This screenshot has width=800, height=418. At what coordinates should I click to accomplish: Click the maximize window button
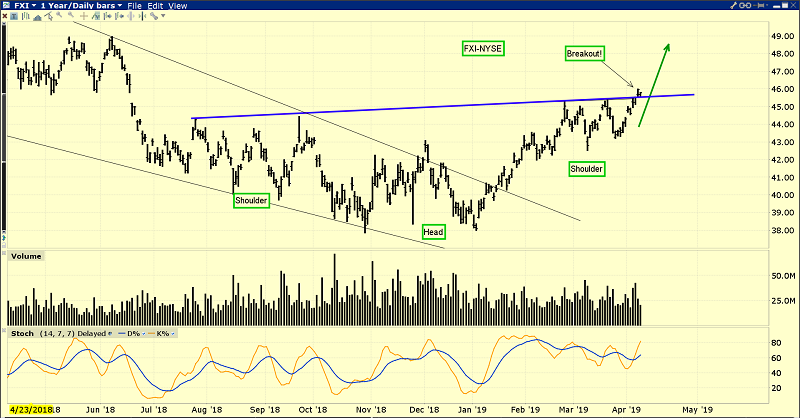point(785,5)
